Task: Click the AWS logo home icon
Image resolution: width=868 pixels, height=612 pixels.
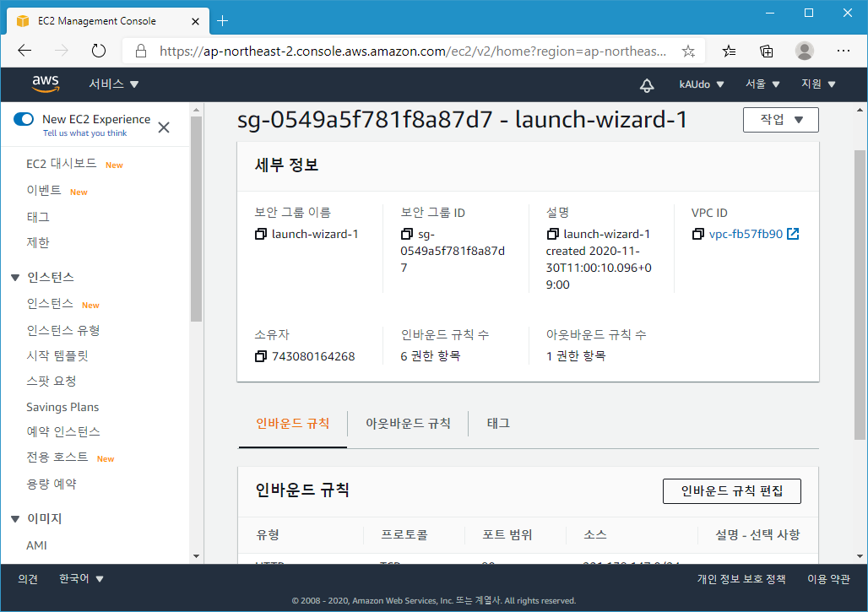Action: [x=46, y=84]
